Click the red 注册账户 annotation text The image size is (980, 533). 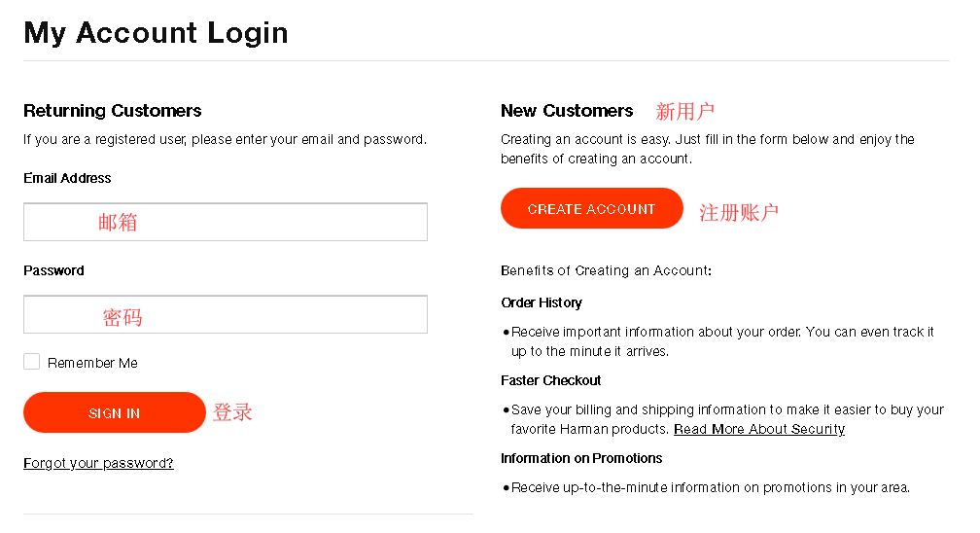(x=739, y=212)
